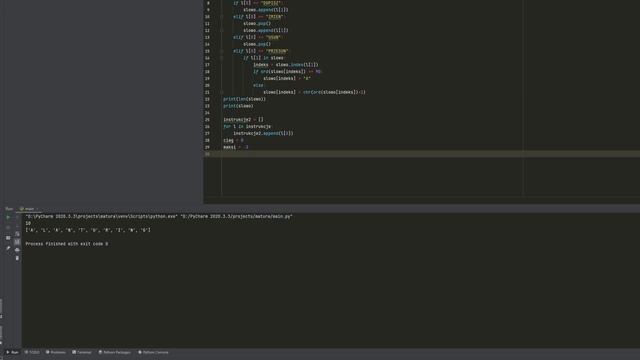Click the line 'for t in instrukcje'
Image resolution: width=640 pixels, height=360 pixels.
point(247,127)
